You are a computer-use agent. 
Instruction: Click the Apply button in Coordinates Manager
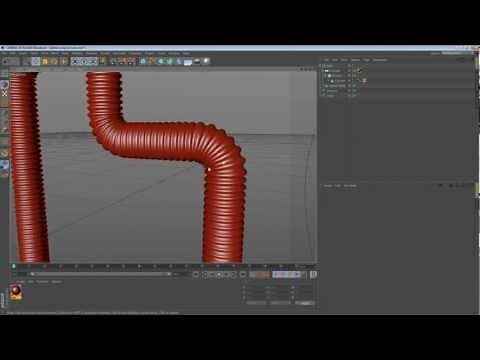pyautogui.click(x=305, y=303)
